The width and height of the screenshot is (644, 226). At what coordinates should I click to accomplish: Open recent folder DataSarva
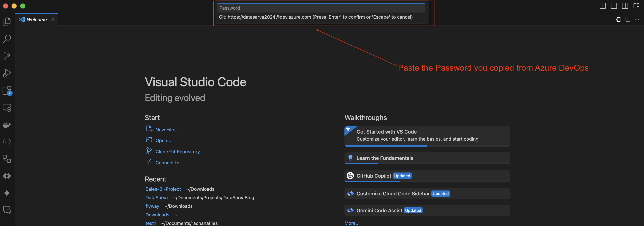pos(156,198)
